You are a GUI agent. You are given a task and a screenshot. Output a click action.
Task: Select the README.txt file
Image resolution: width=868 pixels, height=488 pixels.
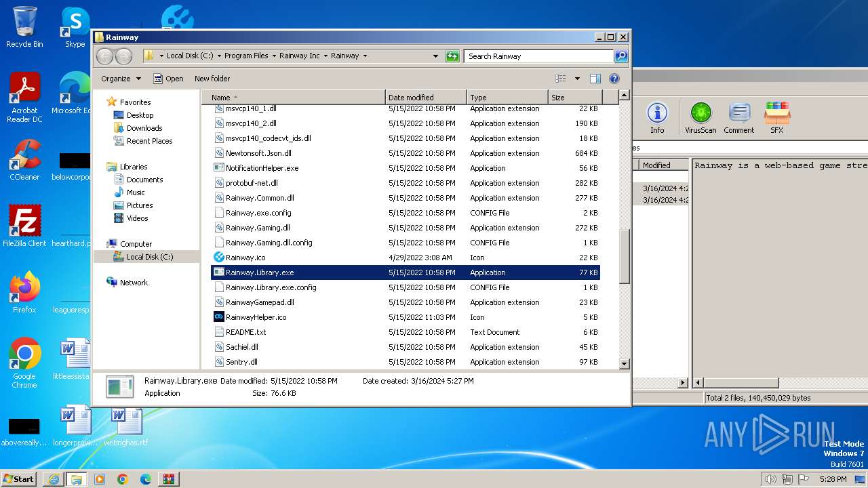pyautogui.click(x=246, y=332)
